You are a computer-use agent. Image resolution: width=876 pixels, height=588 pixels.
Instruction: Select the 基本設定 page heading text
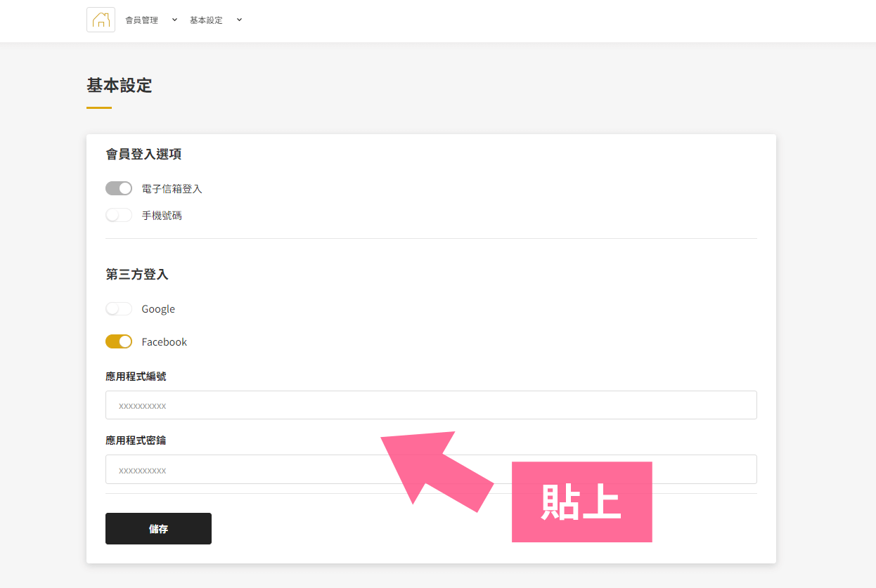pos(120,86)
